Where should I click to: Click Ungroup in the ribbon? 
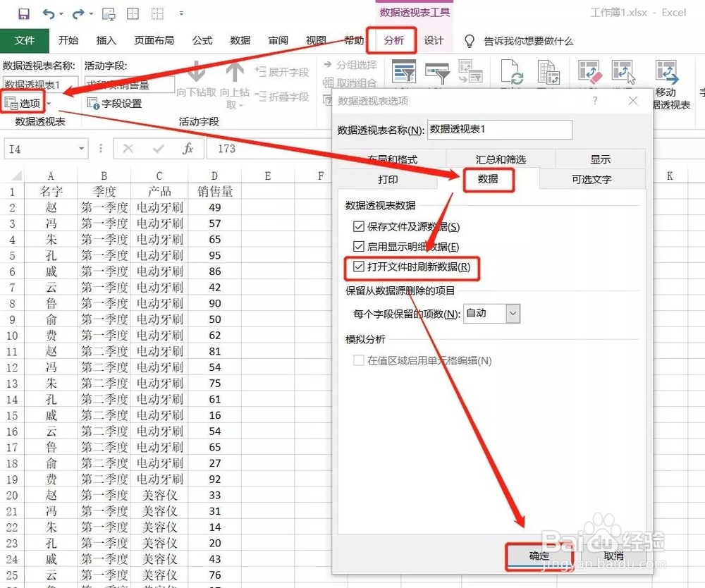350,82
